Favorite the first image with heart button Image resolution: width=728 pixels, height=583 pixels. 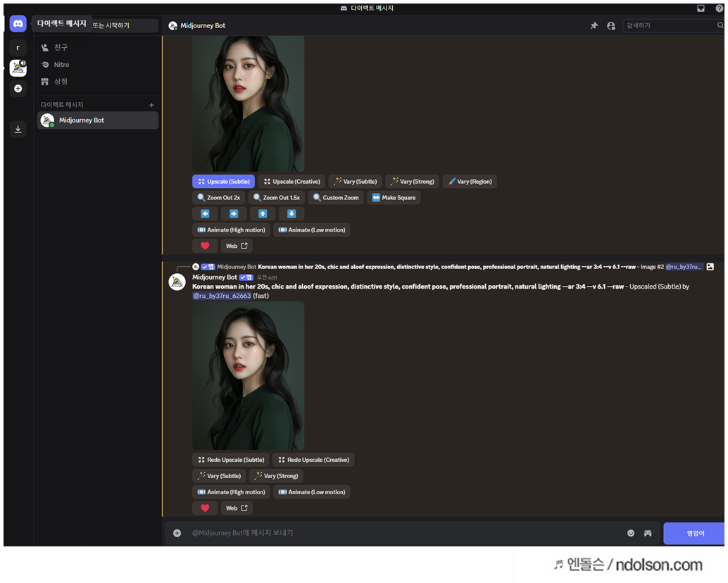coord(205,246)
